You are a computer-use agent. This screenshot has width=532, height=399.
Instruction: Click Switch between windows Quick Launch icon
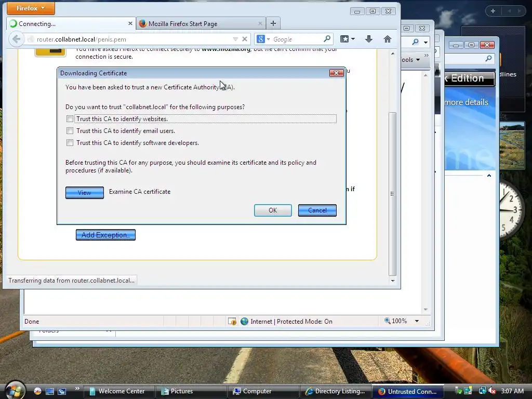tap(62, 391)
